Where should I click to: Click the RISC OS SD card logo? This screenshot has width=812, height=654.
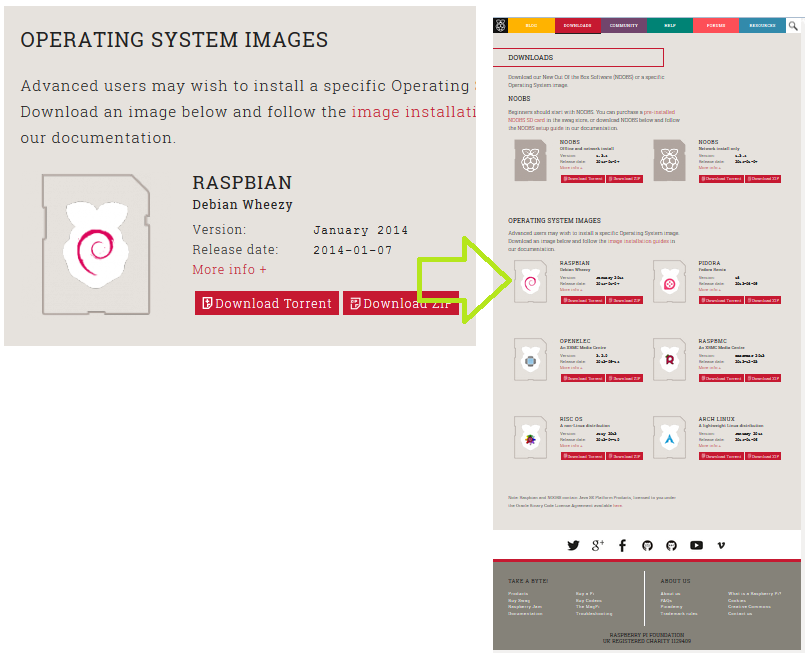coord(530,439)
